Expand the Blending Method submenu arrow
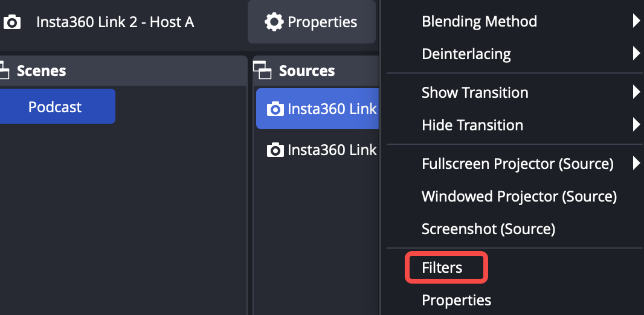The image size is (644, 315). 636,21
